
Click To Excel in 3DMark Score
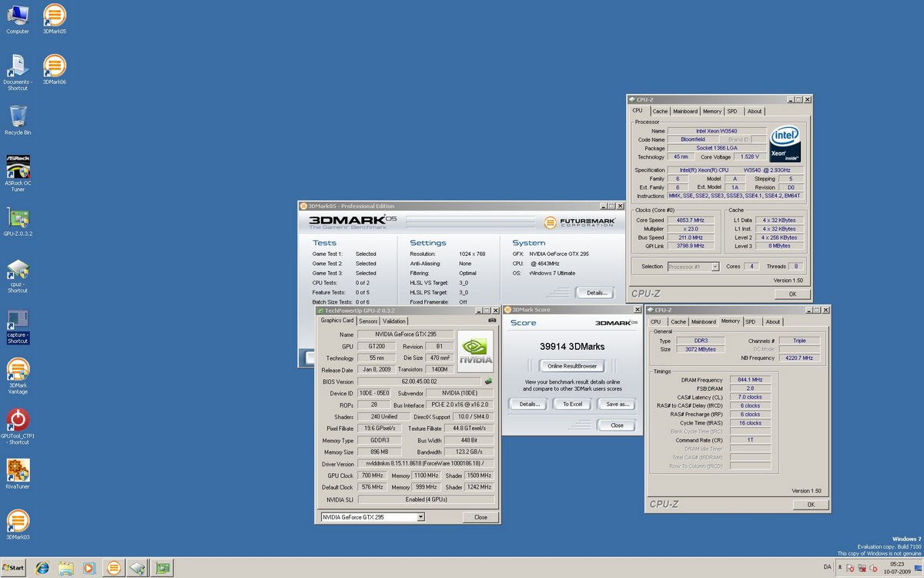point(571,404)
